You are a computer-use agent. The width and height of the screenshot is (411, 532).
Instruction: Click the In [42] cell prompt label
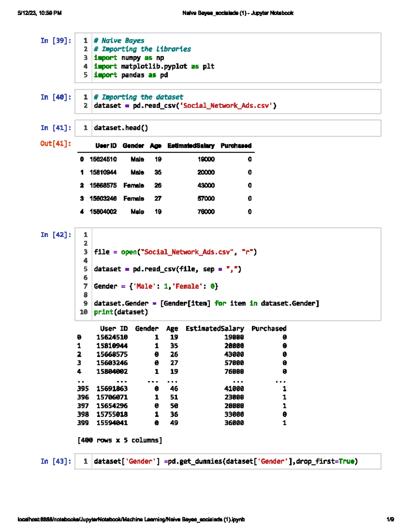(56, 235)
